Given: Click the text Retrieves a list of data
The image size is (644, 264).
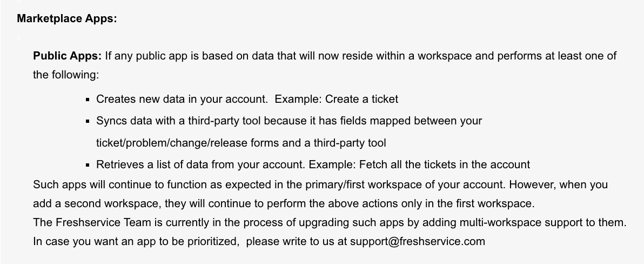Looking at the screenshot, I should coord(152,164).
